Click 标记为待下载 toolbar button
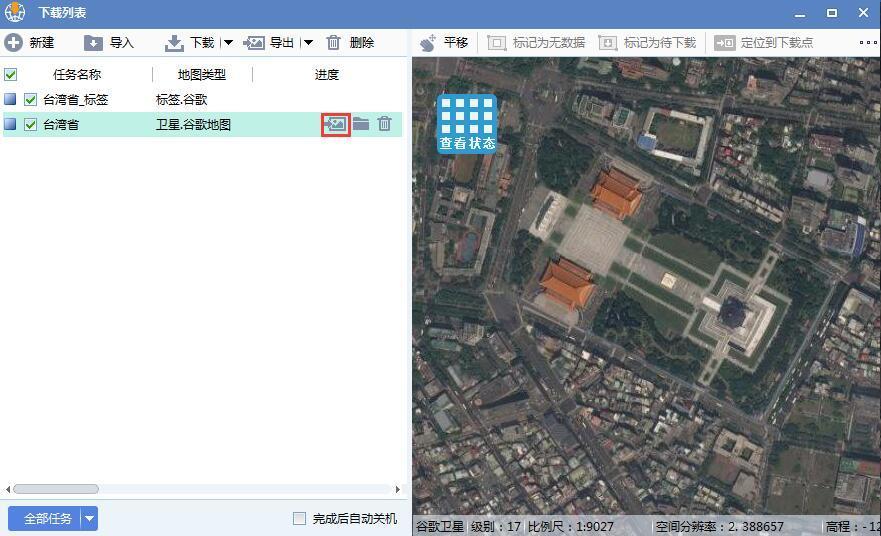 pos(647,43)
